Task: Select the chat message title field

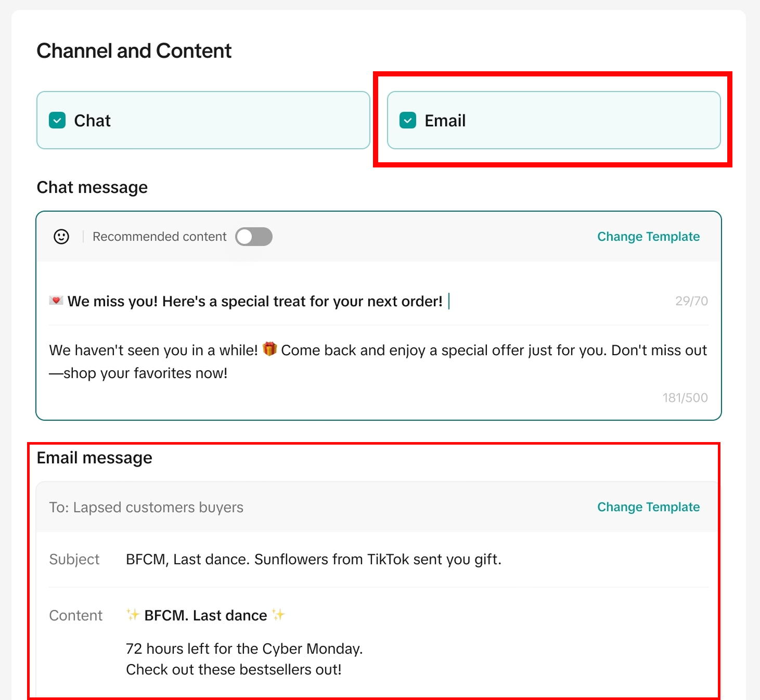Action: (x=255, y=301)
